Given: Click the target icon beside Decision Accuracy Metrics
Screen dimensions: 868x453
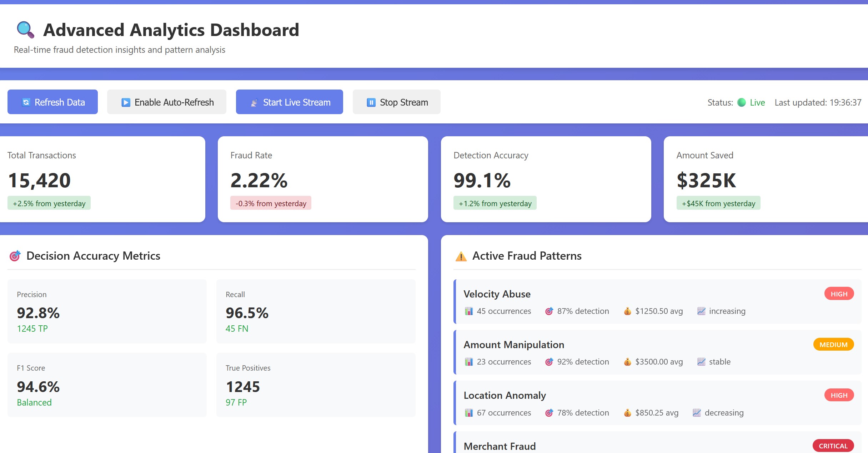Looking at the screenshot, I should pos(15,256).
